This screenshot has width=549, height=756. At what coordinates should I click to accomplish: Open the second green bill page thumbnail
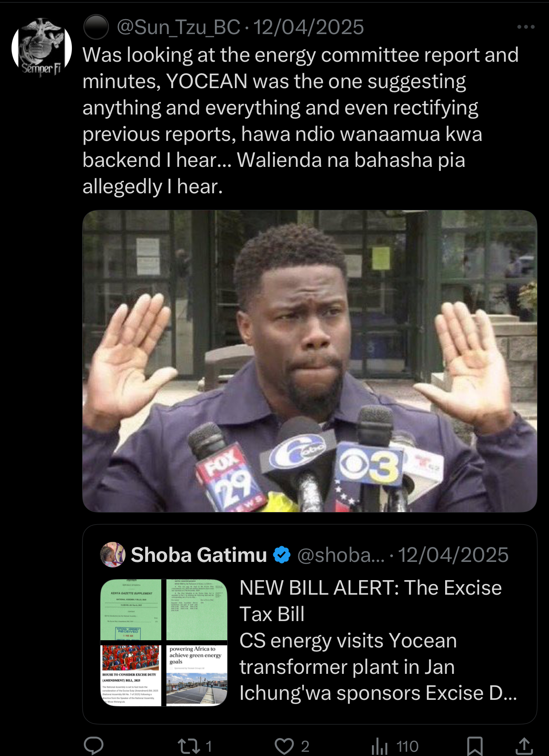pyautogui.click(x=197, y=610)
